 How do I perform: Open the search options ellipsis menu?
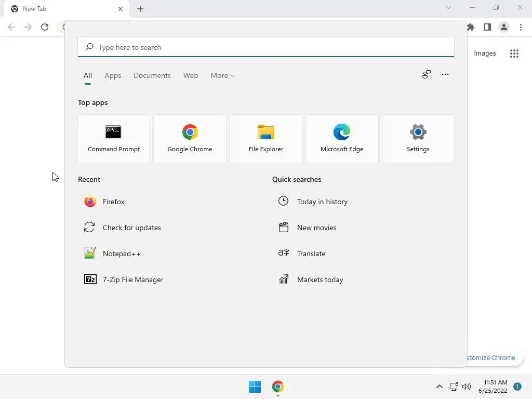pyautogui.click(x=445, y=74)
